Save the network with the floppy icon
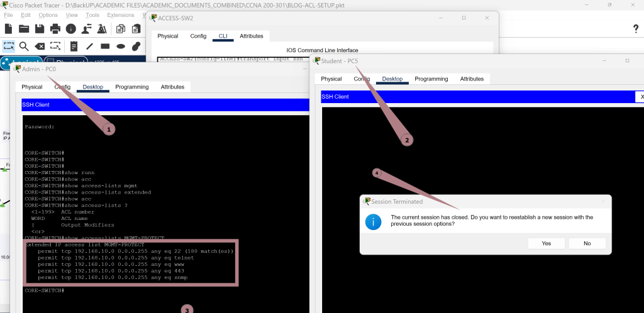Image resolution: width=644 pixels, height=313 pixels. [x=40, y=29]
